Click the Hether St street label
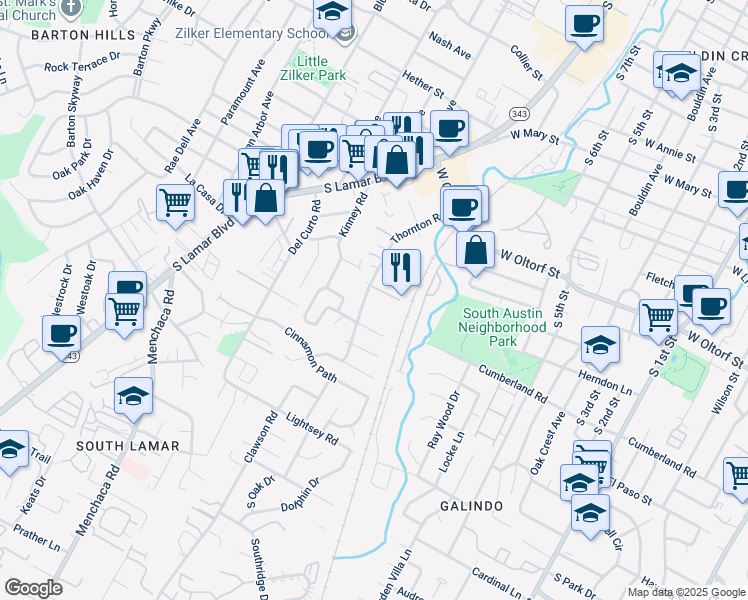Viewport: 748px width, 600px height. click(423, 84)
